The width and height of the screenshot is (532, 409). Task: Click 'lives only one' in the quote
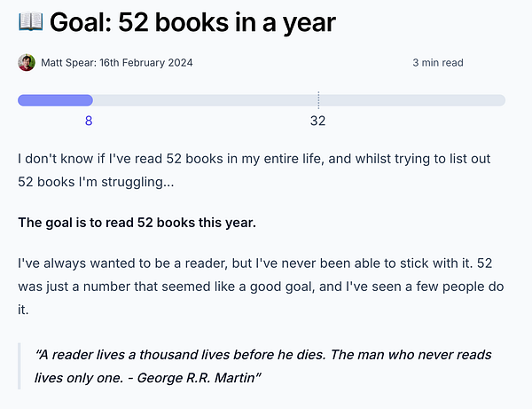click(78, 378)
